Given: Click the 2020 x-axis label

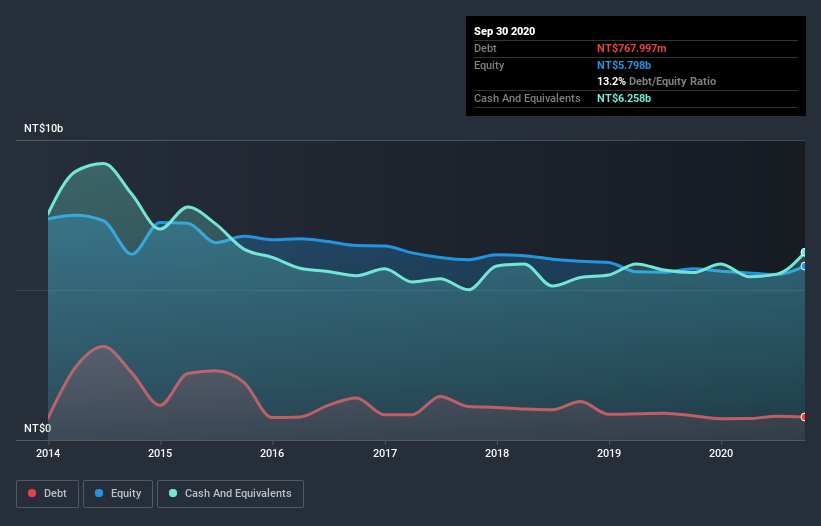Looking at the screenshot, I should (x=721, y=453).
